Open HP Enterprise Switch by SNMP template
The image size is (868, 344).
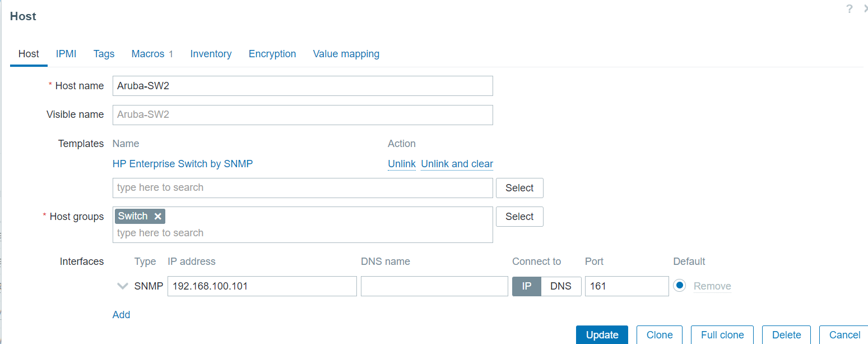pyautogui.click(x=183, y=164)
